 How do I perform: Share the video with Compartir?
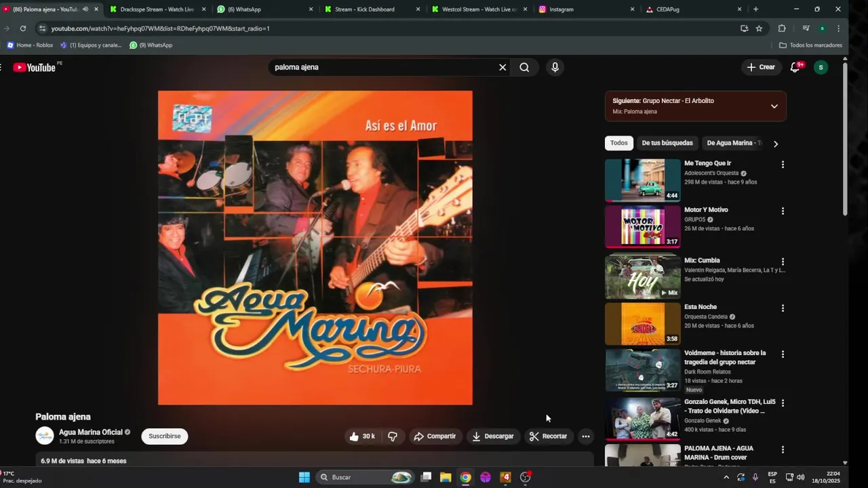click(x=435, y=436)
